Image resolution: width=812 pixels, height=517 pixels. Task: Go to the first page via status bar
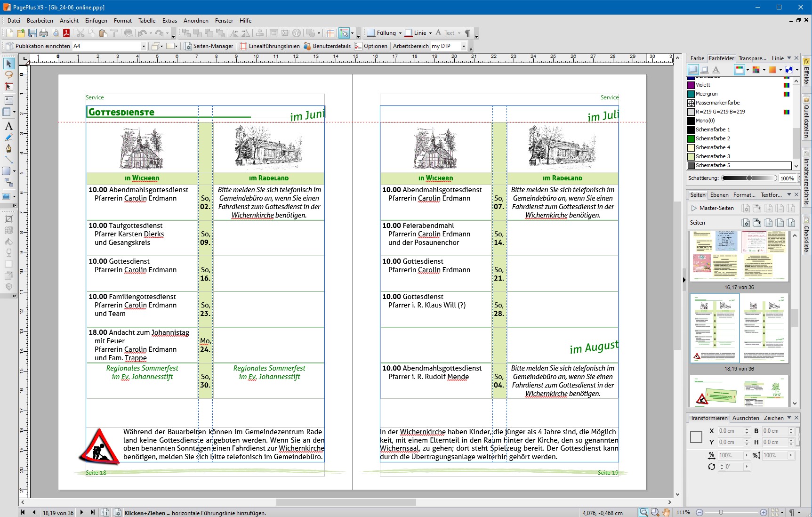coord(23,512)
